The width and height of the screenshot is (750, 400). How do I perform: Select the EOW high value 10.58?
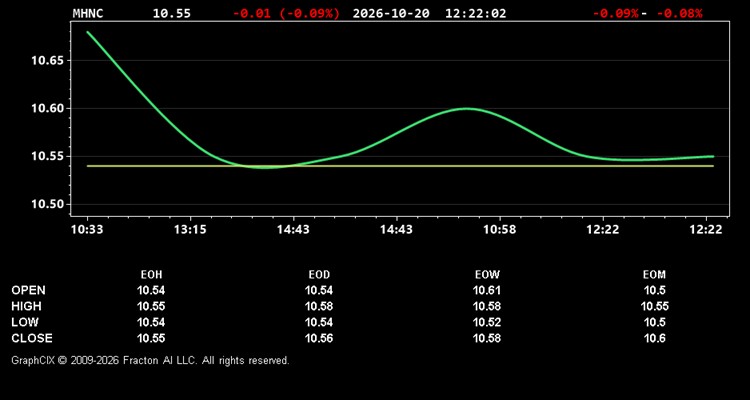click(x=487, y=306)
